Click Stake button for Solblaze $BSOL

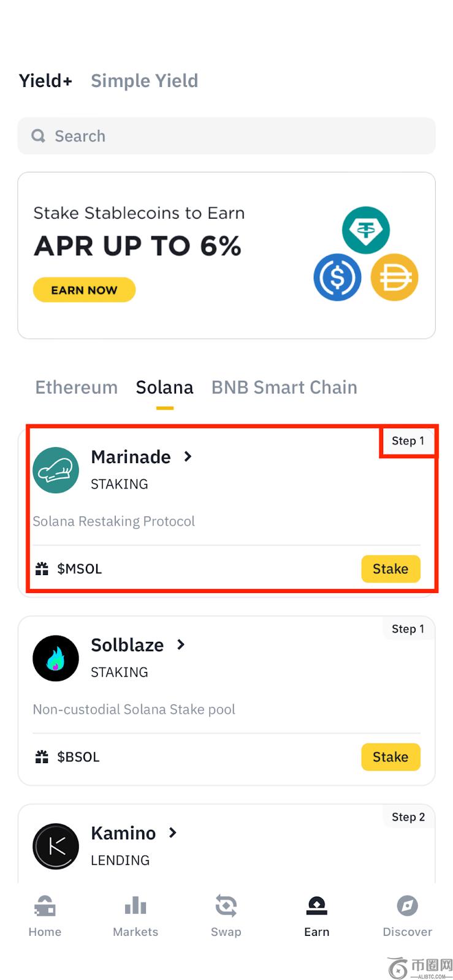[x=390, y=757]
